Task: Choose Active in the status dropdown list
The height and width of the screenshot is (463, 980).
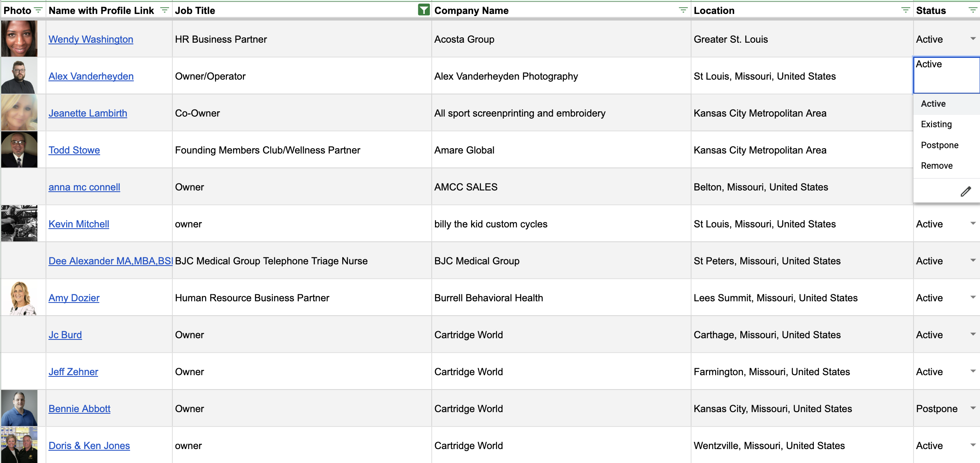Action: tap(946, 104)
